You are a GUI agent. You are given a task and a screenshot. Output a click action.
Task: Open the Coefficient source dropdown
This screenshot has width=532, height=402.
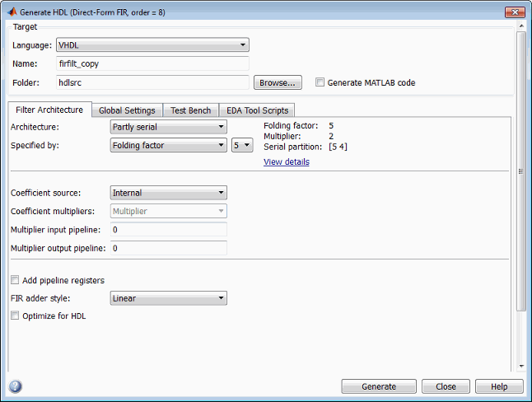[x=169, y=193]
